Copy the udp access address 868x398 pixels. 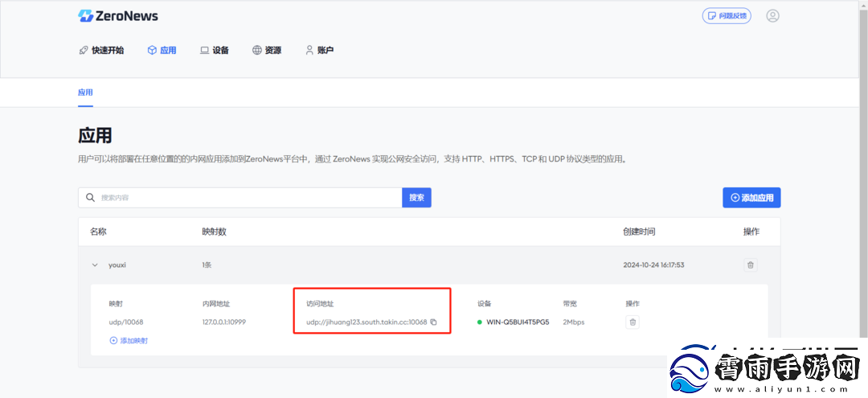coord(434,322)
